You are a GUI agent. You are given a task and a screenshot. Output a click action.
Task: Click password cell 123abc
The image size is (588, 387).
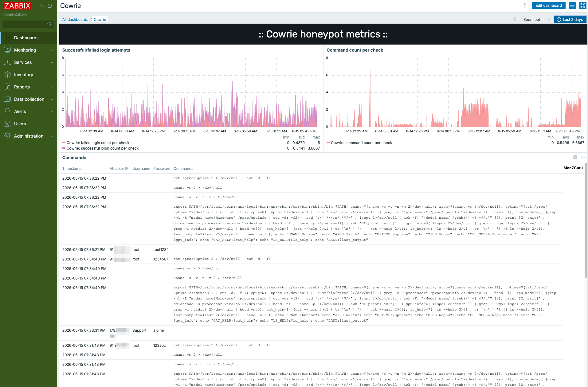click(159, 346)
